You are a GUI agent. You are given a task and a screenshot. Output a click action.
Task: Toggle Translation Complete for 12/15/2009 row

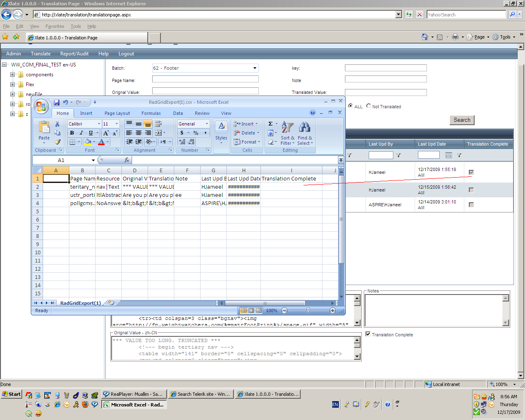[471, 190]
